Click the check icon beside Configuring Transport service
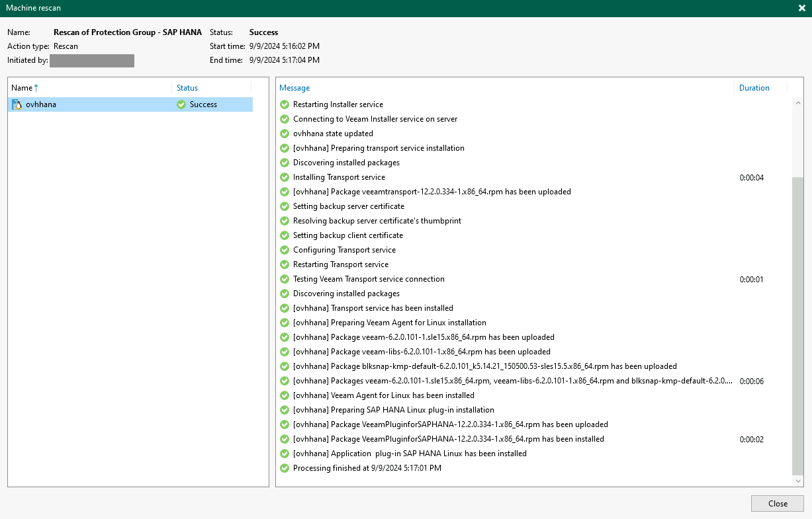Screen dimensions: 812x519 pyautogui.click(x=285, y=250)
